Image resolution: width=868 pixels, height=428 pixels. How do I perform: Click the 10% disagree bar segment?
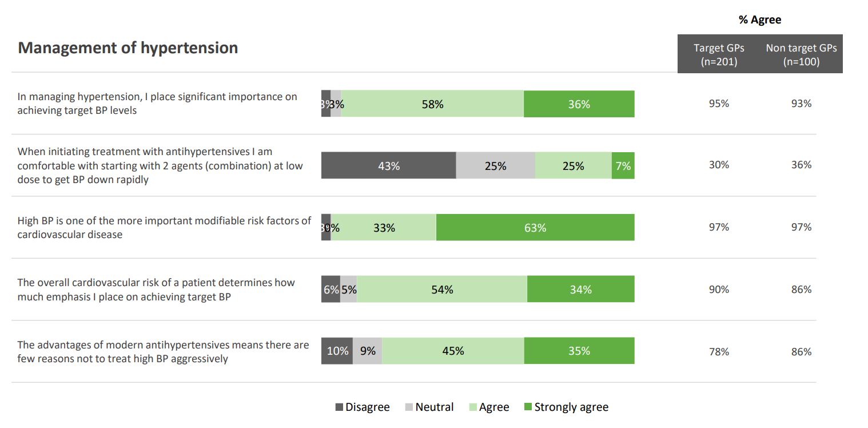point(337,351)
